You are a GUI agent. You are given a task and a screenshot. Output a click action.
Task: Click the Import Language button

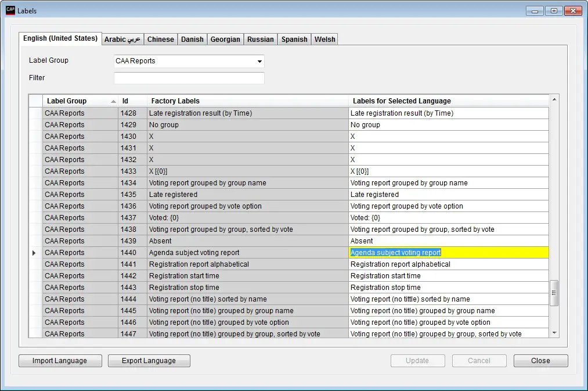coord(60,360)
